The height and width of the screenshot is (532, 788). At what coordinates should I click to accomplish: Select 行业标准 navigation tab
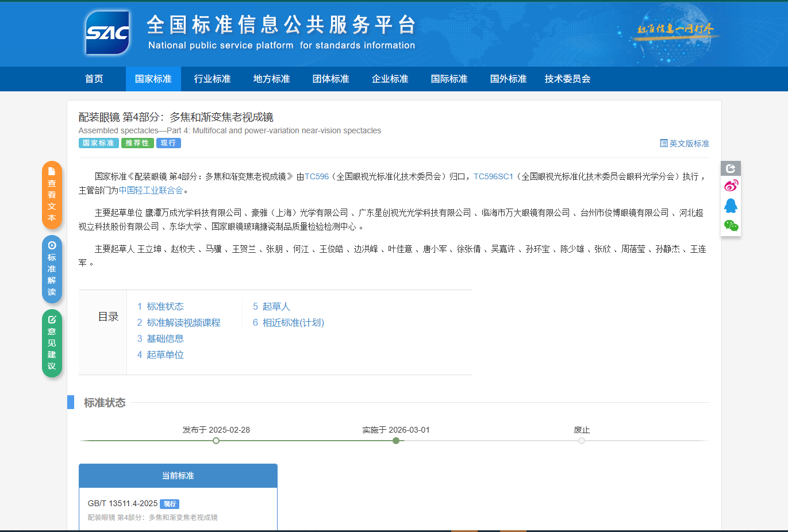pos(213,79)
